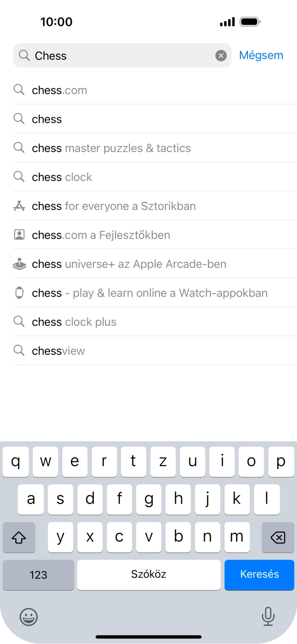Image resolution: width=297 pixels, height=644 pixels.
Task: Select the chessview suggestion
Action: coord(58,350)
